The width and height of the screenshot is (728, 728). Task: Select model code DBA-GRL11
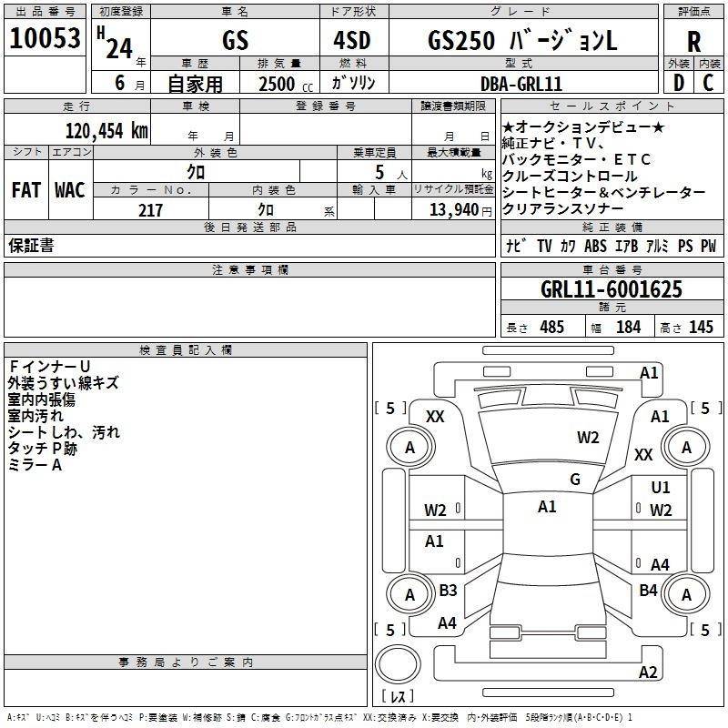521,84
